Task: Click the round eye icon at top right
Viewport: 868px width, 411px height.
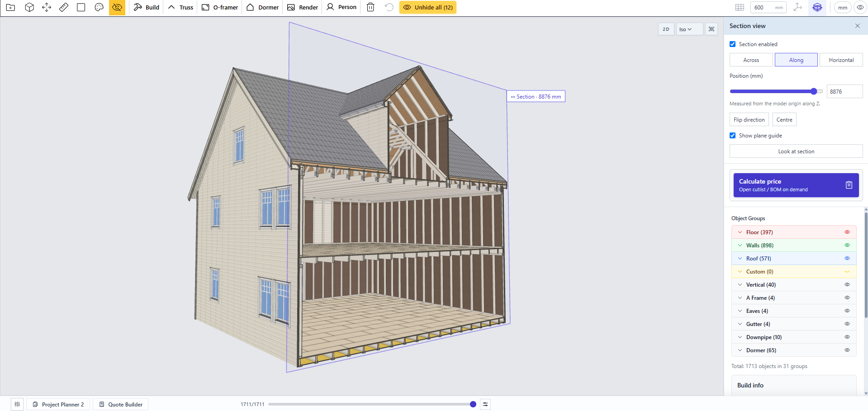Action: pyautogui.click(x=860, y=7)
